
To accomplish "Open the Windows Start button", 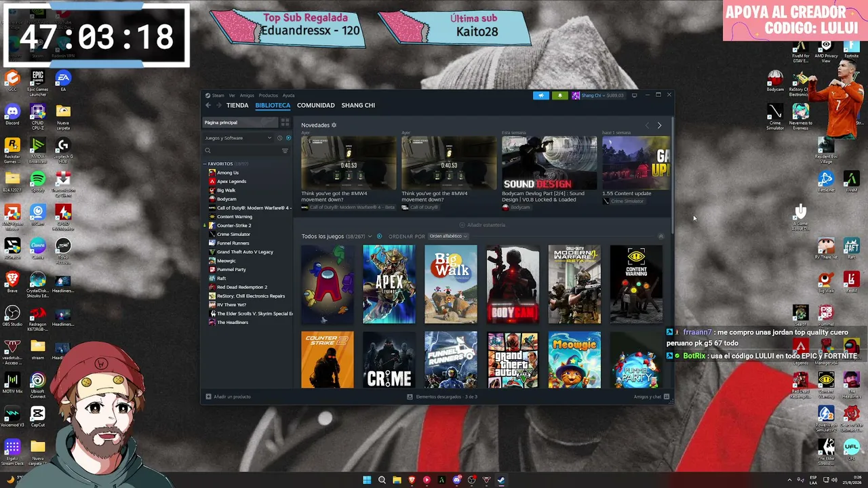I will (367, 480).
